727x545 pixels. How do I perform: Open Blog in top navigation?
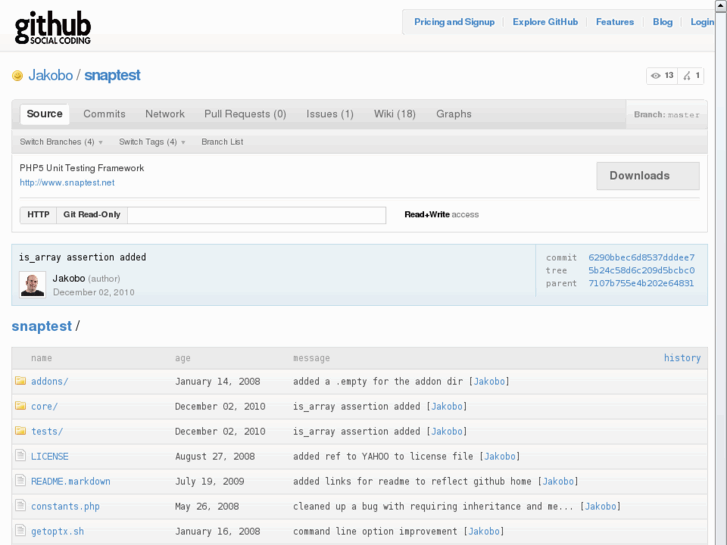[663, 22]
